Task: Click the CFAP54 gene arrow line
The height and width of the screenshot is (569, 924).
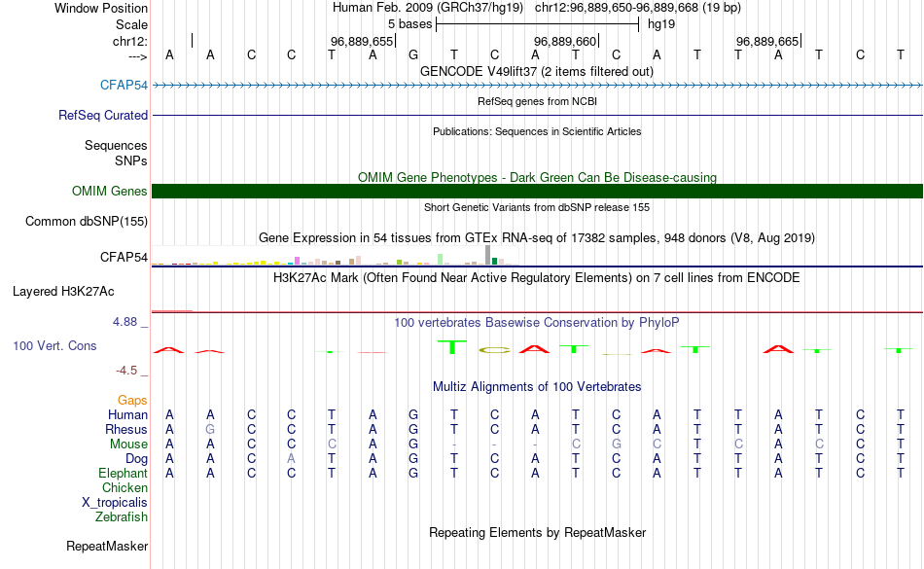Action: (x=537, y=86)
